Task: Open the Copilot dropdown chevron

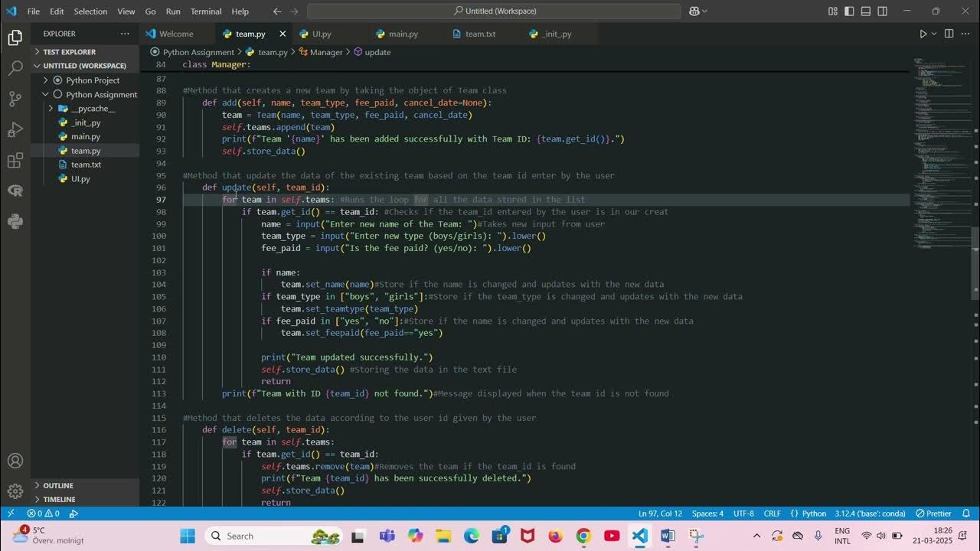Action: pos(704,11)
